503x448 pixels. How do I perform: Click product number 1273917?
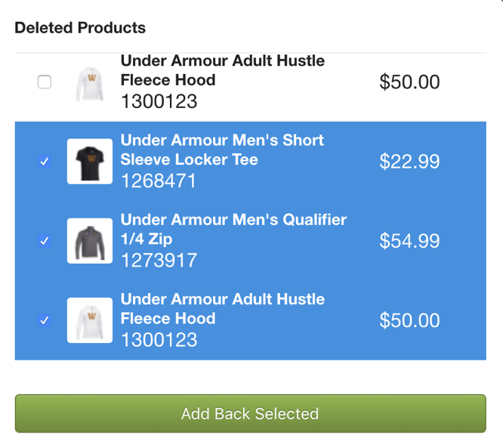pos(159,261)
